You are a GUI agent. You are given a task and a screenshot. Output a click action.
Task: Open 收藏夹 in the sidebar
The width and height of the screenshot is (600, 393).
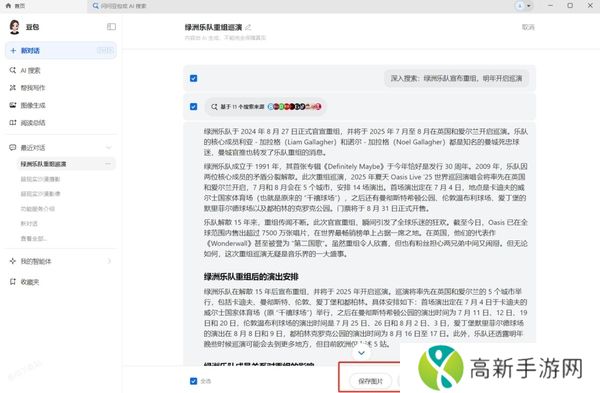(30, 282)
